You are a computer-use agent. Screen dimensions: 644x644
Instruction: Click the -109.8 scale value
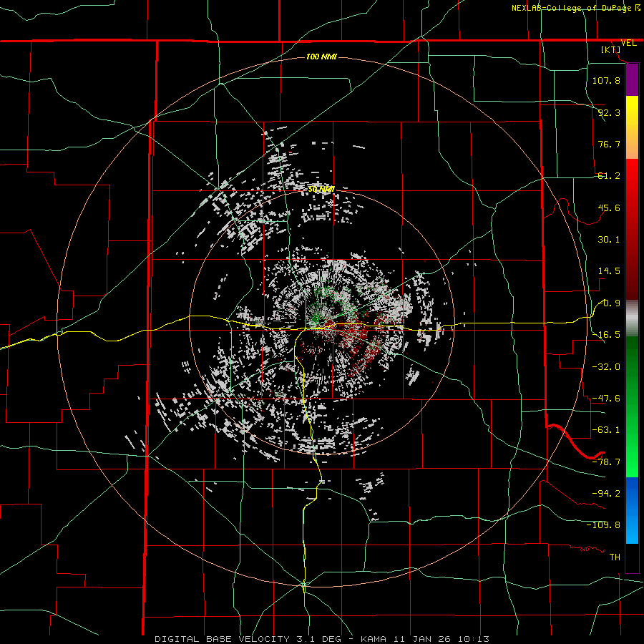pos(603,525)
